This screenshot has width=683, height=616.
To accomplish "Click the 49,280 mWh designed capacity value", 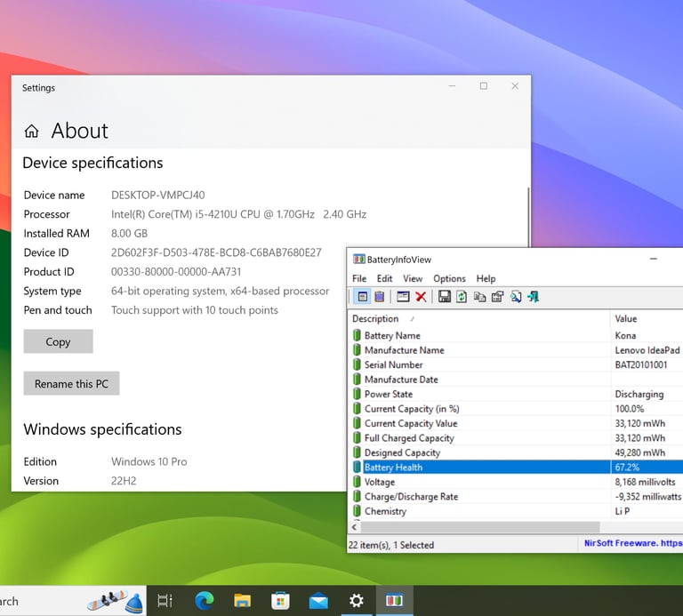I will (640, 452).
